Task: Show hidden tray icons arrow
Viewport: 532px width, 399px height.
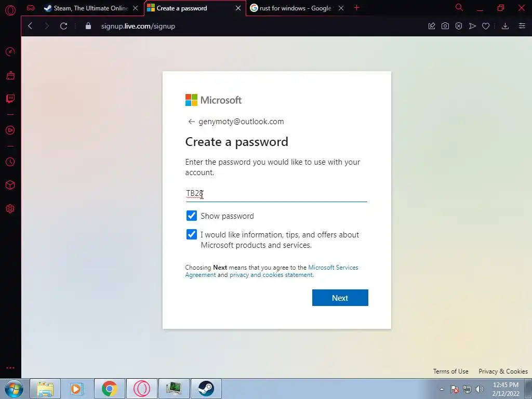Action: (442, 389)
